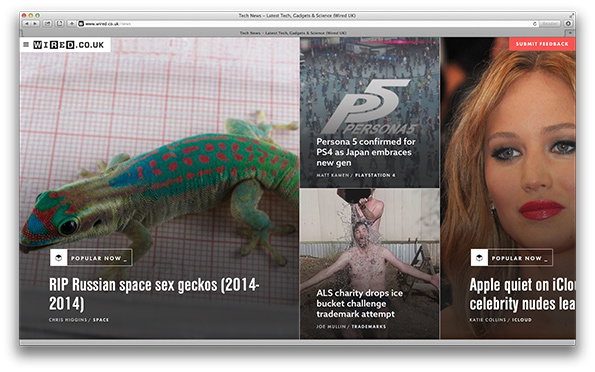Click the plus add-bookmark toolbar button
This screenshot has width=595, height=372.
pyautogui.click(x=71, y=24)
